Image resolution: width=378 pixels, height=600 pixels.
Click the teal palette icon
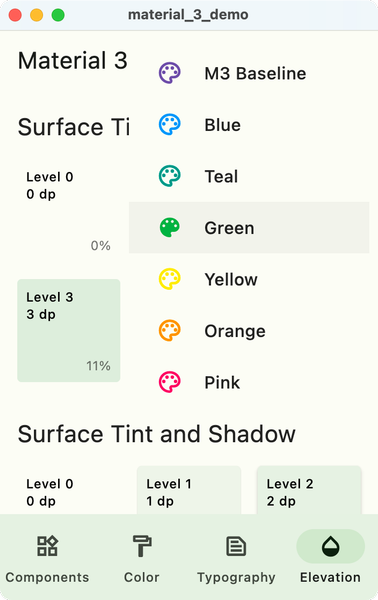pyautogui.click(x=169, y=176)
